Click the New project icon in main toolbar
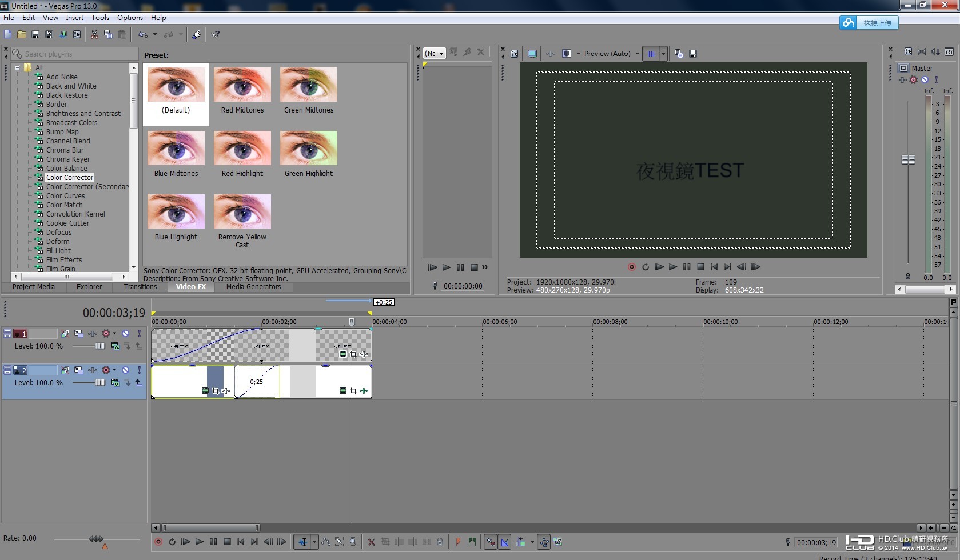 pyautogui.click(x=7, y=34)
